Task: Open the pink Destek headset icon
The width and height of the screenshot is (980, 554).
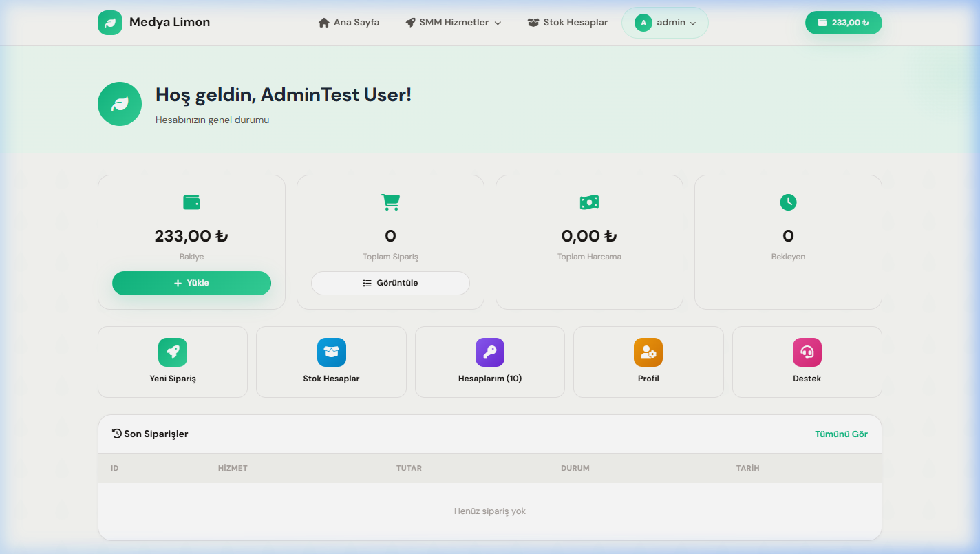Action: (x=807, y=352)
